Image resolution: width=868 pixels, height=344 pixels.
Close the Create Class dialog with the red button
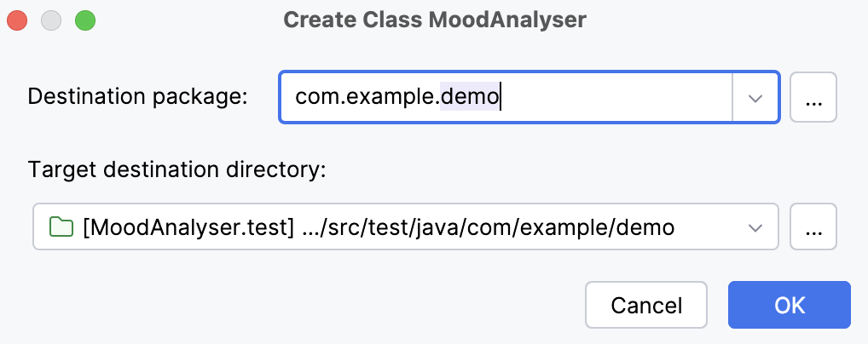pos(18,20)
